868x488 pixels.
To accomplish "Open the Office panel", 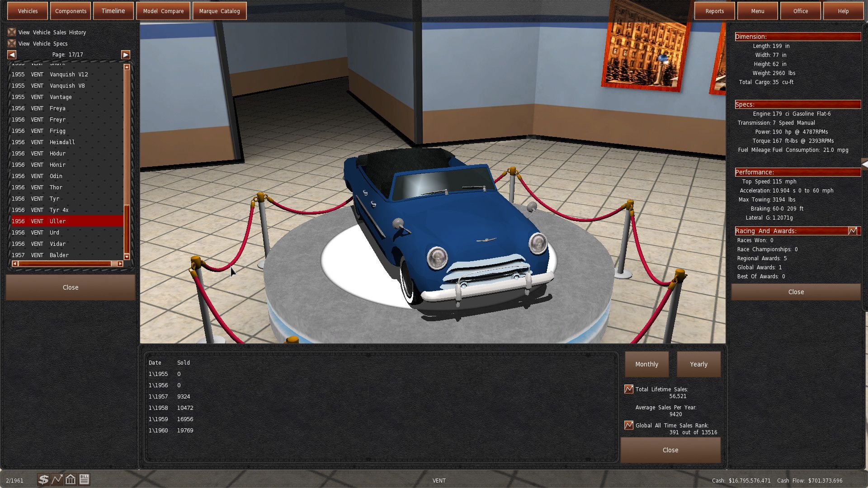I will coord(800,10).
